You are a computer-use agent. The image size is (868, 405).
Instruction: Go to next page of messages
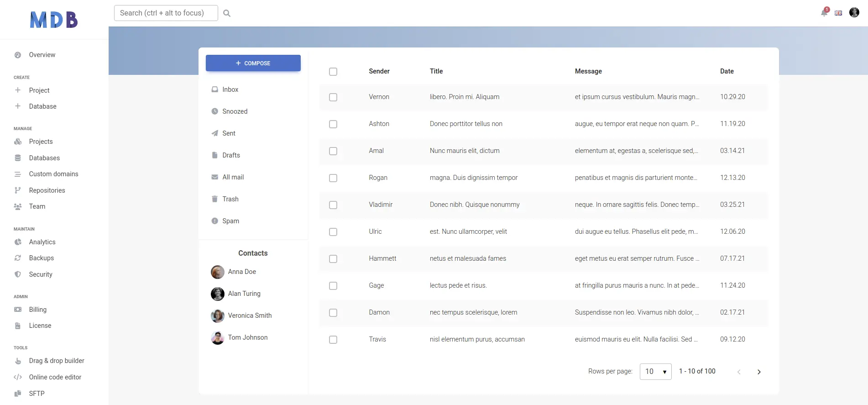point(759,372)
